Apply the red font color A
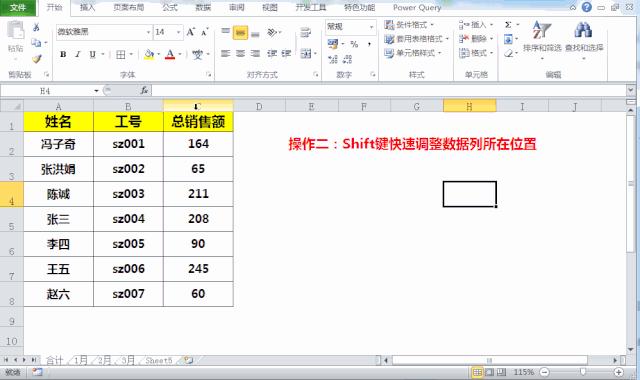Viewport: 640px width, 380px height. tap(170, 54)
